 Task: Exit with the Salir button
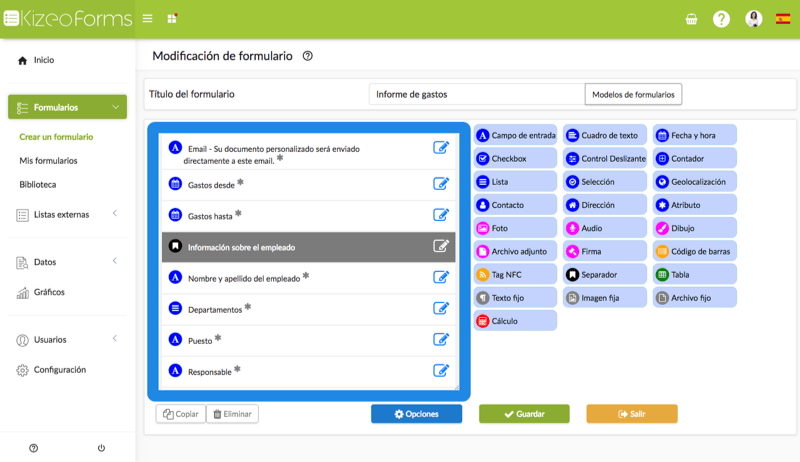pyautogui.click(x=632, y=414)
